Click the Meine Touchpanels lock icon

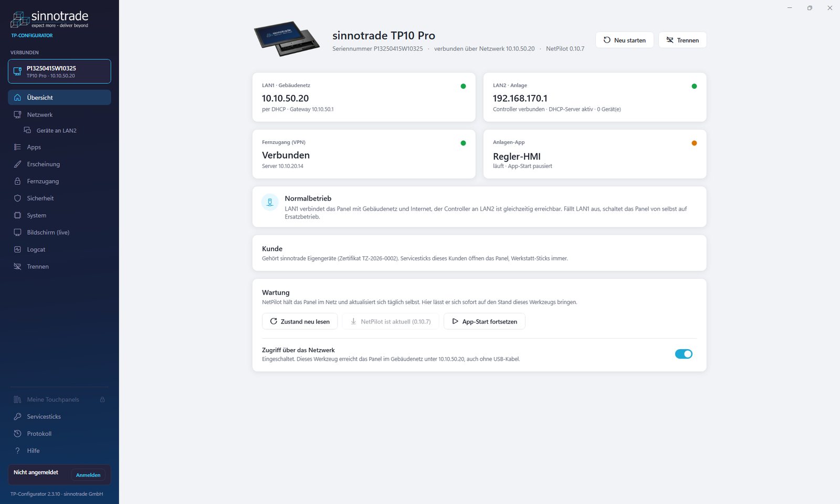click(x=102, y=400)
